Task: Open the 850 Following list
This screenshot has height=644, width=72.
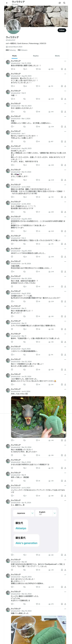Action: tap(11, 50)
